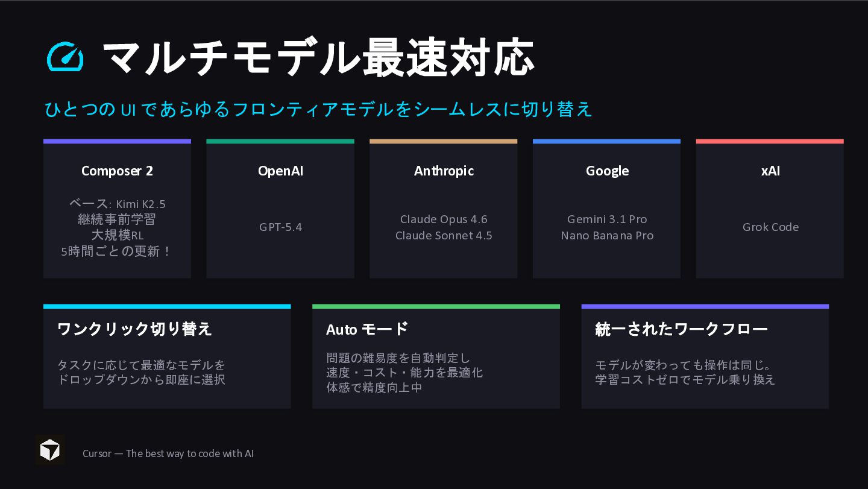Click the speedometer icon beside the title
The image size is (868, 489).
(x=65, y=57)
